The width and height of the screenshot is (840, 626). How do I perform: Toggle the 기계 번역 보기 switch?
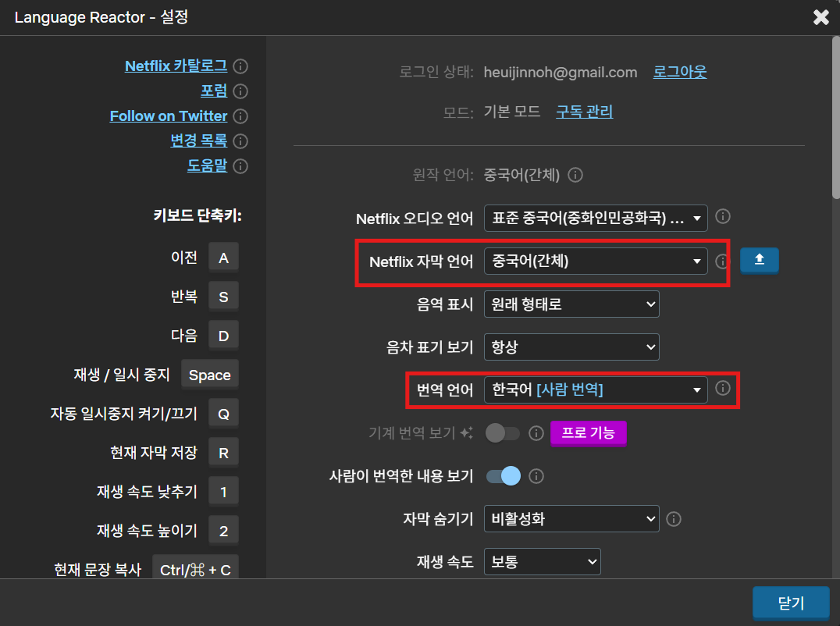(503, 433)
